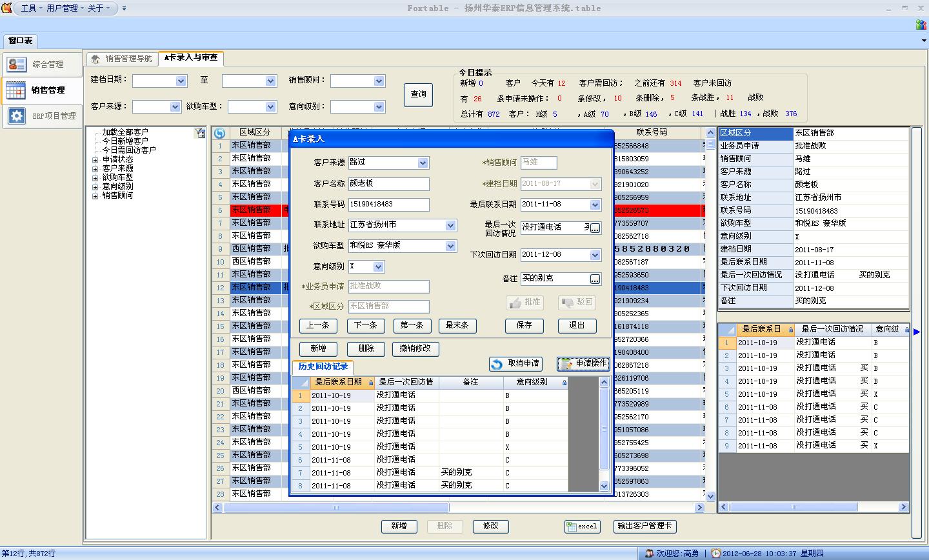Open the 至 end date dropdown
The width and height of the screenshot is (929, 560).
click(271, 81)
